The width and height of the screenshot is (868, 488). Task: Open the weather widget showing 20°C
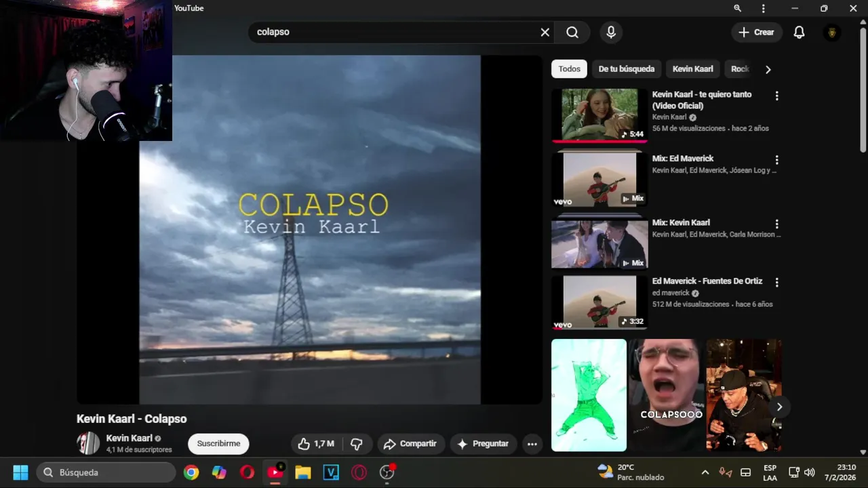point(631,472)
